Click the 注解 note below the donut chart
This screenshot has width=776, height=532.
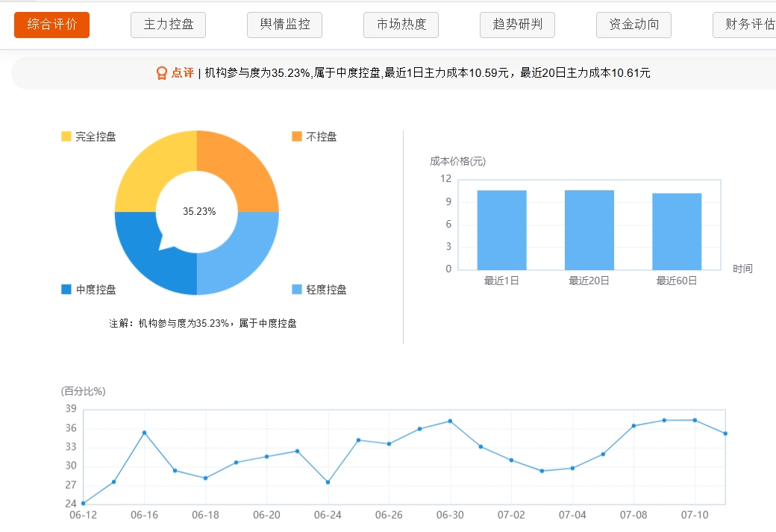(x=203, y=323)
